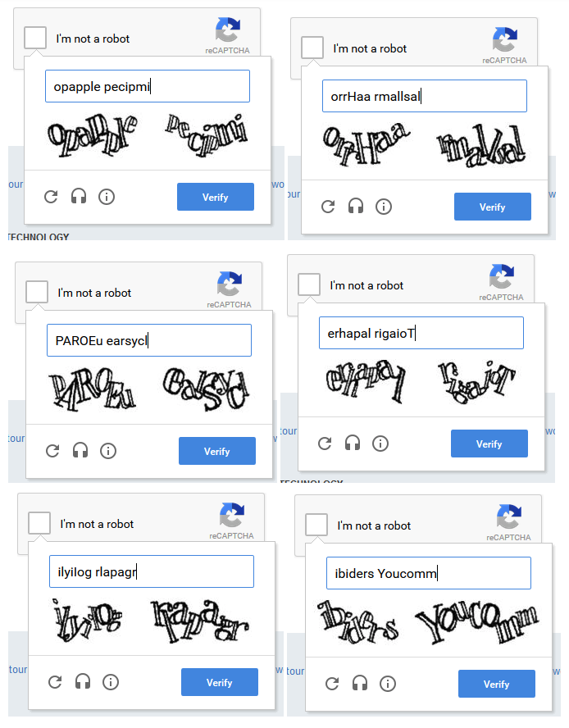Reload the captcha showing "opapple pecipmi"

(51, 197)
